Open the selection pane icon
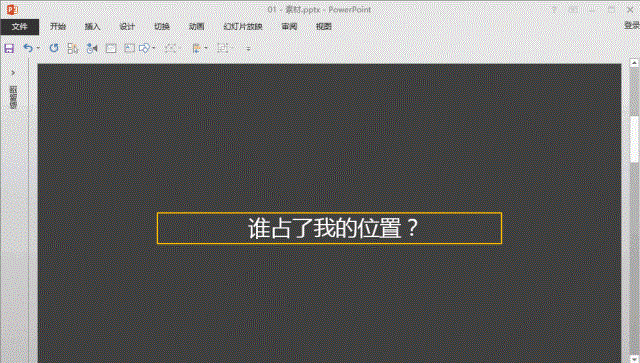This screenshot has height=363, width=640. tap(73, 48)
